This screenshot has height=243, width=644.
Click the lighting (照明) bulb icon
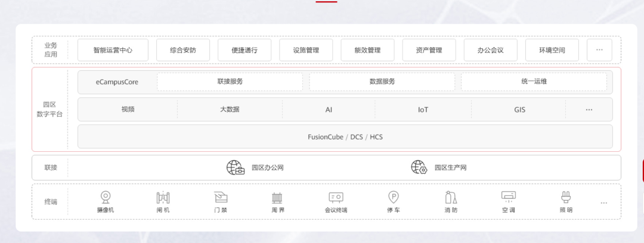tap(566, 197)
